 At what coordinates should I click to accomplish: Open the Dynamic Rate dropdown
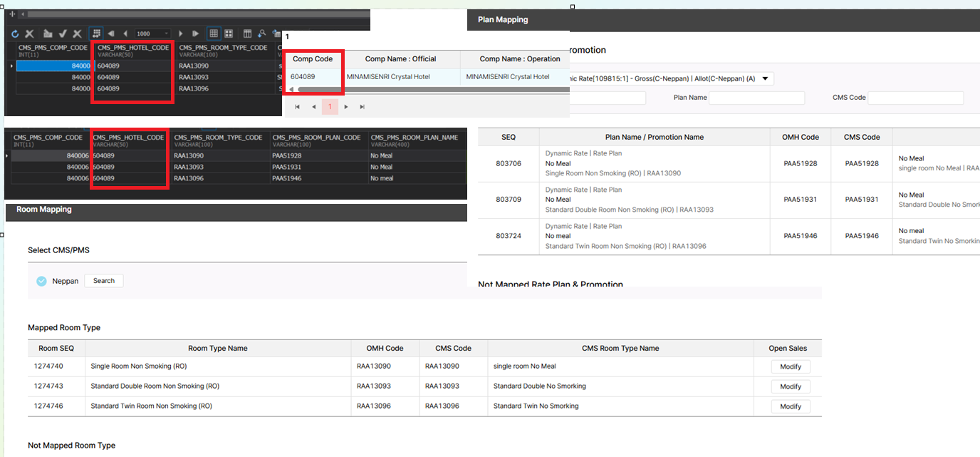coord(765,78)
